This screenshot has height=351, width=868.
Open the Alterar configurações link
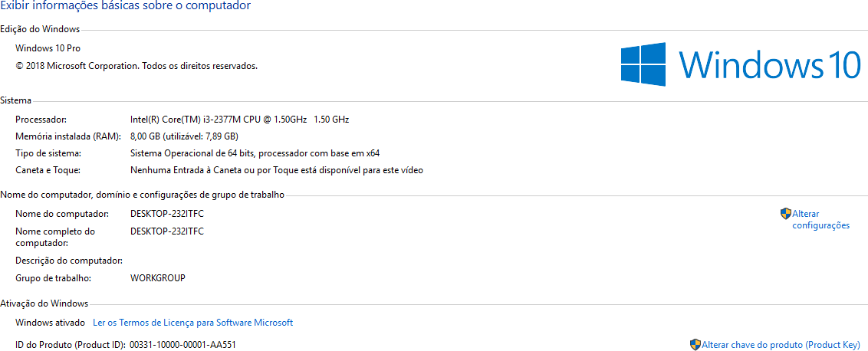pos(821,219)
